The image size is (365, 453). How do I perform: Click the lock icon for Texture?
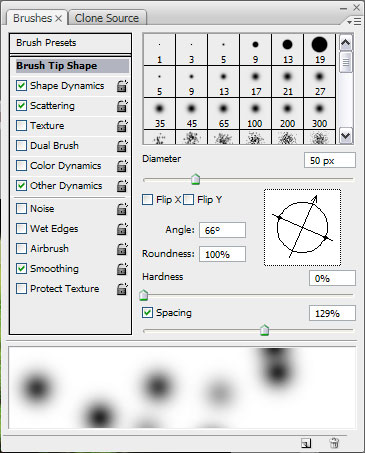pos(122,126)
